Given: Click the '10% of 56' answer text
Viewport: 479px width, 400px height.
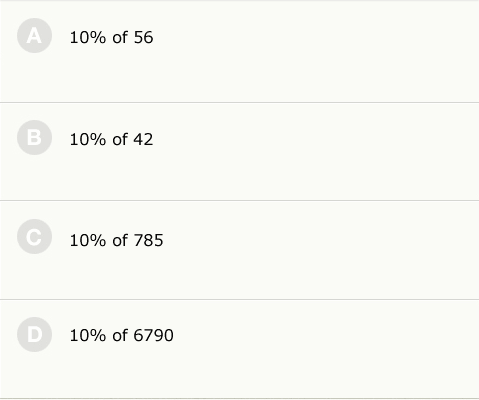Looking at the screenshot, I should click(x=111, y=37).
